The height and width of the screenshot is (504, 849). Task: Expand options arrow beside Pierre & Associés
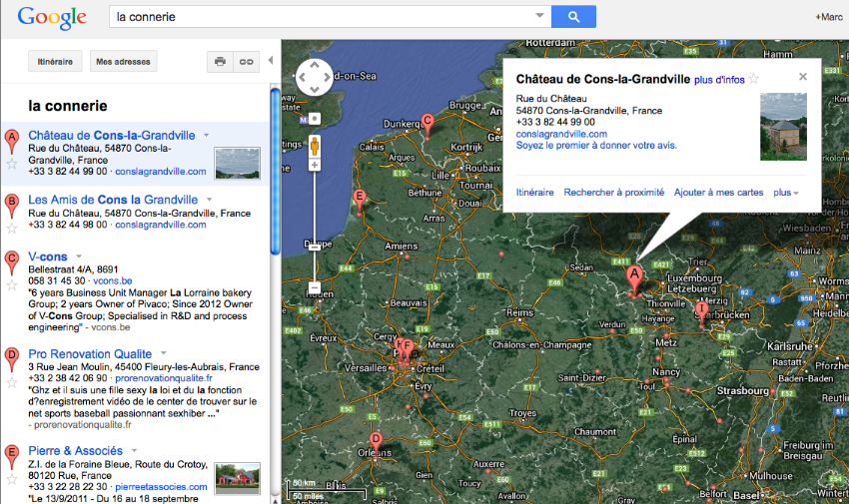(134, 450)
